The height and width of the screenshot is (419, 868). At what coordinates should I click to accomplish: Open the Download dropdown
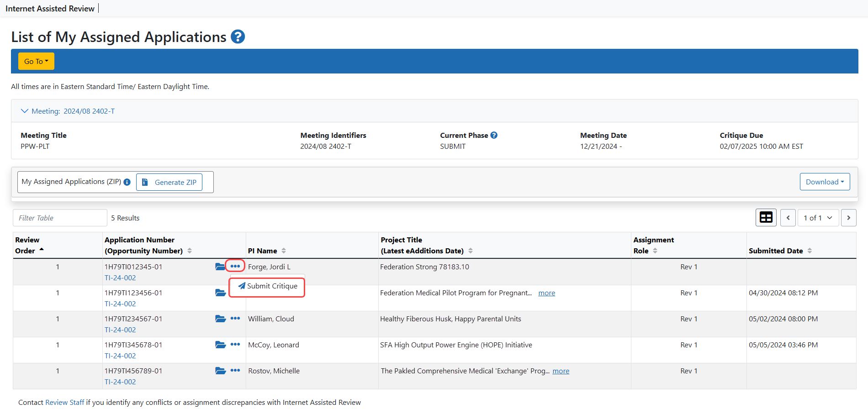pyautogui.click(x=825, y=182)
